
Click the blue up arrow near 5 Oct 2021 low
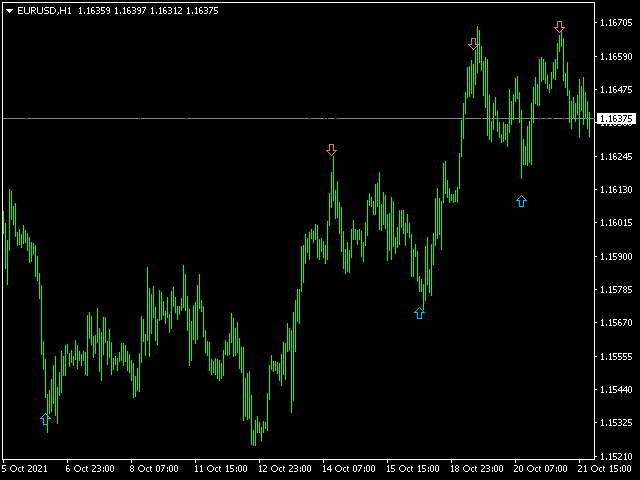[45, 419]
